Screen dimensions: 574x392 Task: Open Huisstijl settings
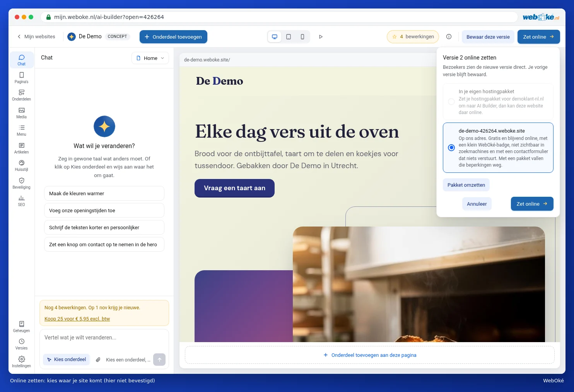21,165
